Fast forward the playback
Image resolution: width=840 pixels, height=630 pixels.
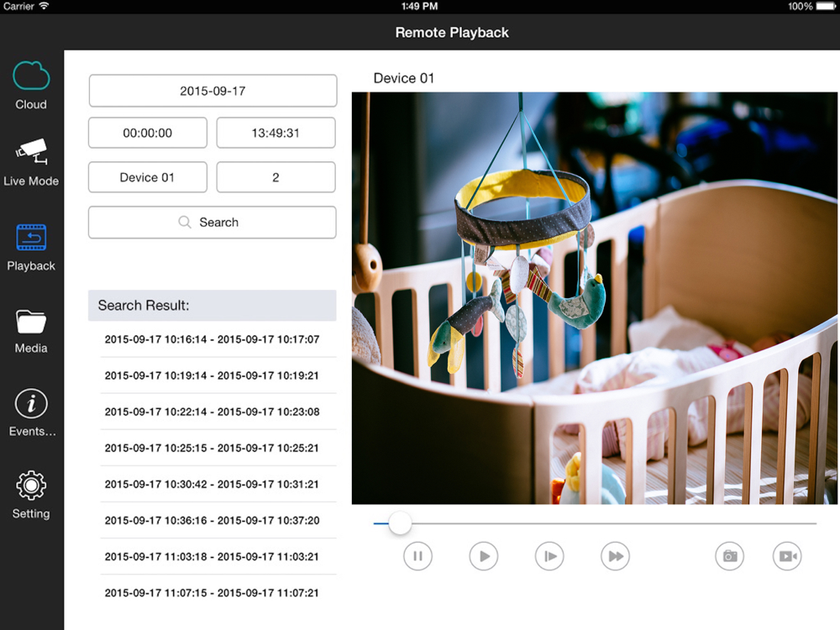[x=616, y=556]
